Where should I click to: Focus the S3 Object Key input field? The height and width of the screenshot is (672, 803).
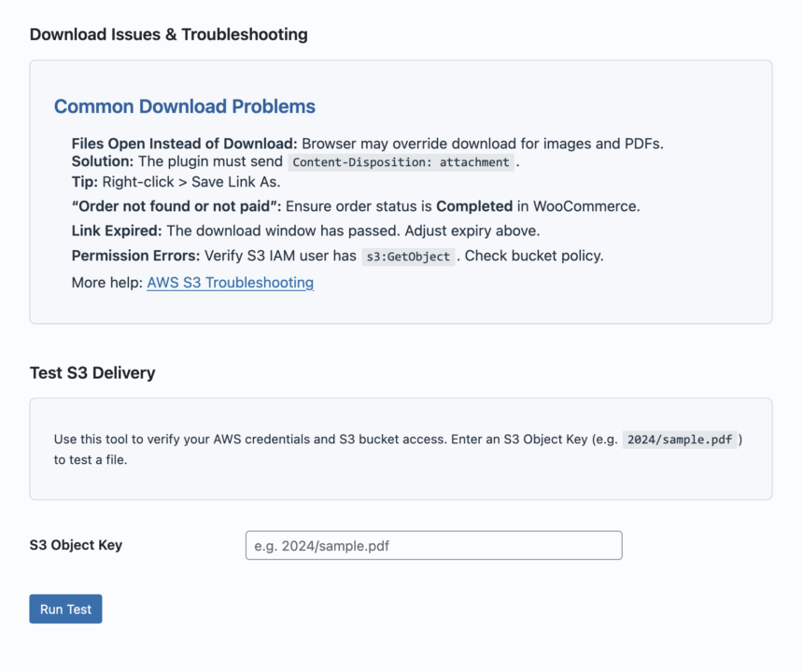point(433,546)
